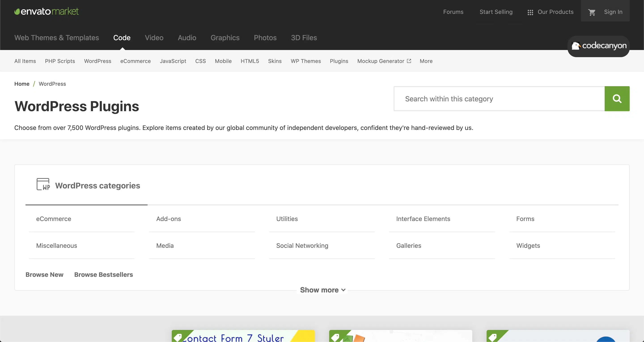
Task: Open the Social Networking category
Action: tap(302, 246)
